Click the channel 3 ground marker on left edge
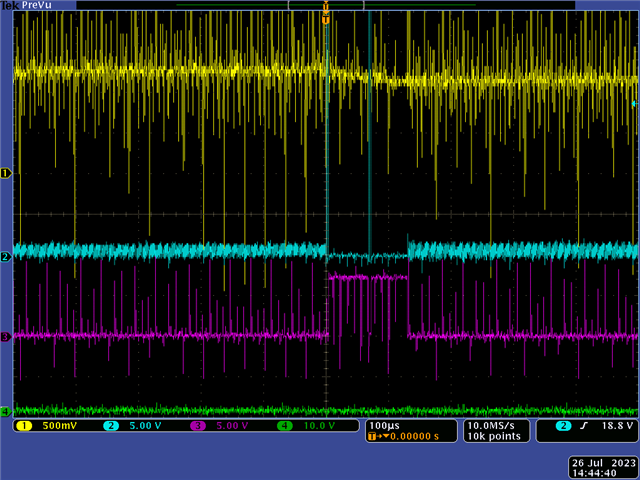Viewport: 640px width, 480px height. click(x=6, y=337)
